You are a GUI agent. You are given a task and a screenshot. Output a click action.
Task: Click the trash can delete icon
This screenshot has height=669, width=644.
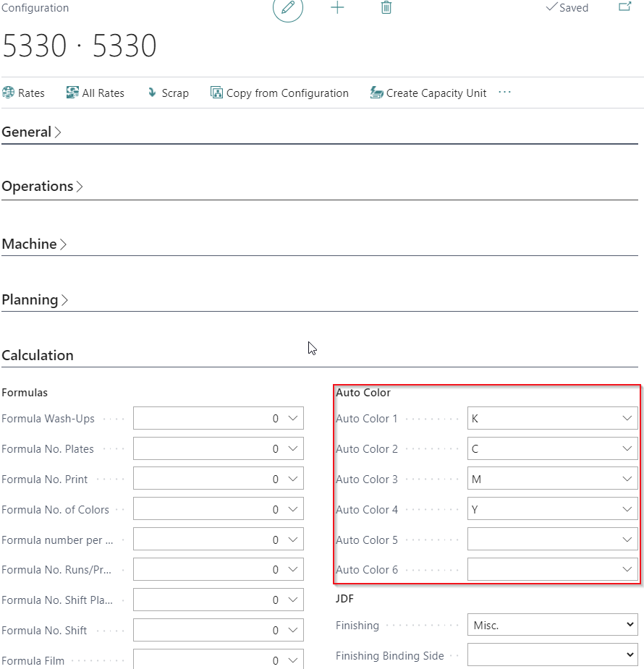click(386, 8)
